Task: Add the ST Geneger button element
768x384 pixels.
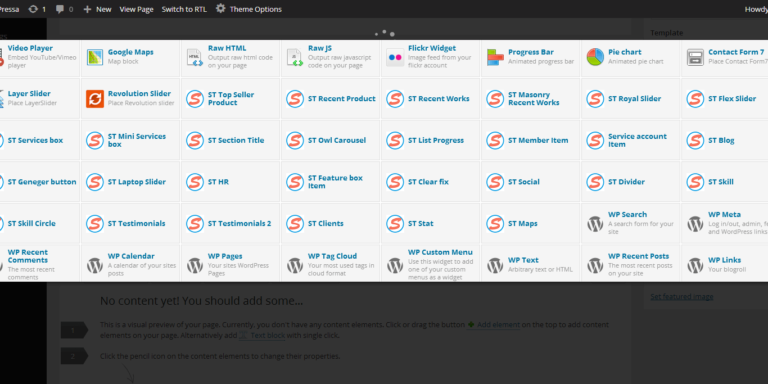Action: (x=40, y=182)
